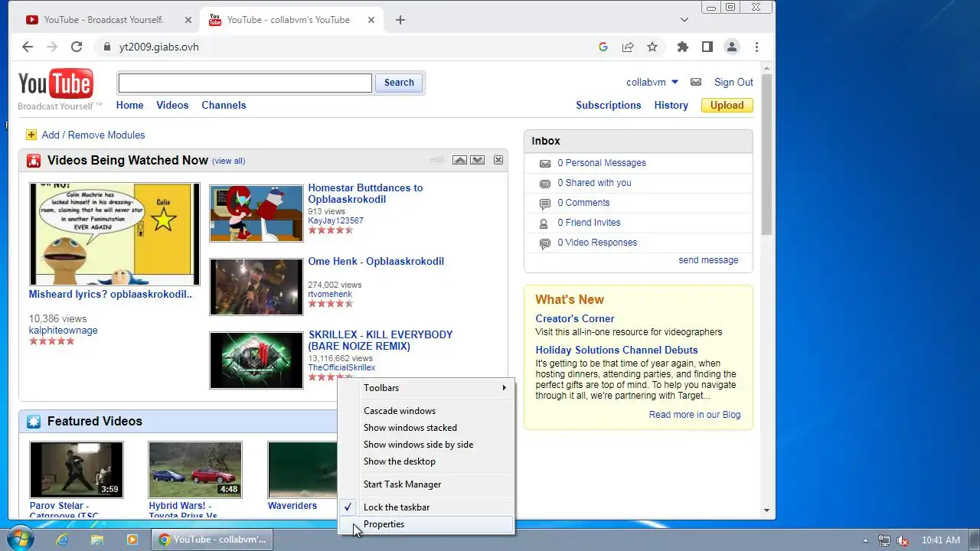
Task: Open the Misheard lyrics video thumbnail
Action: click(x=114, y=234)
